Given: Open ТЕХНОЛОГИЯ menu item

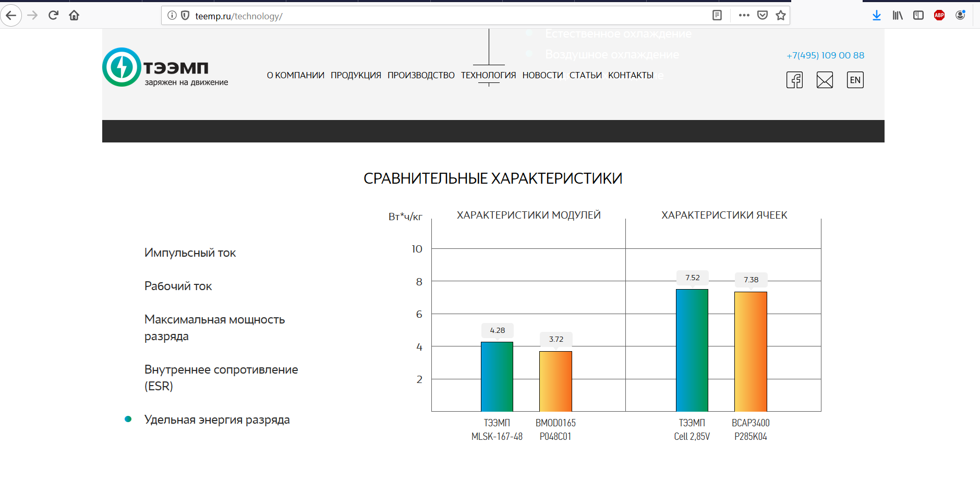Looking at the screenshot, I should point(488,75).
